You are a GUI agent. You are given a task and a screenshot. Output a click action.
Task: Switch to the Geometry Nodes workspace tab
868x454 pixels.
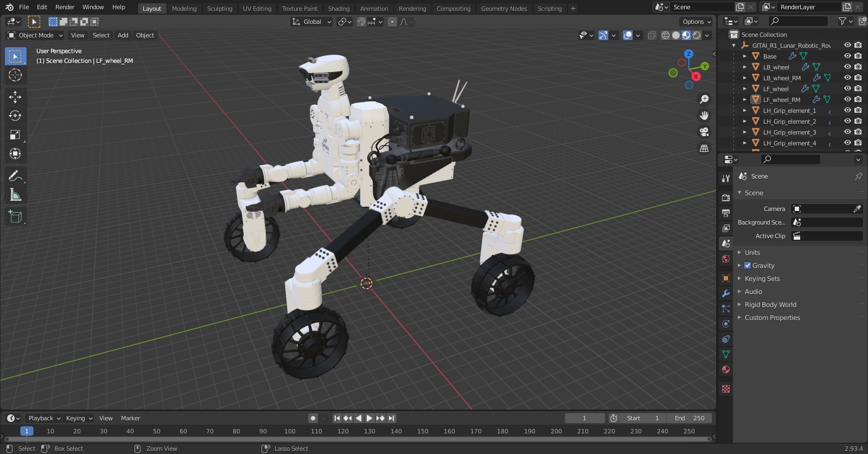503,9
